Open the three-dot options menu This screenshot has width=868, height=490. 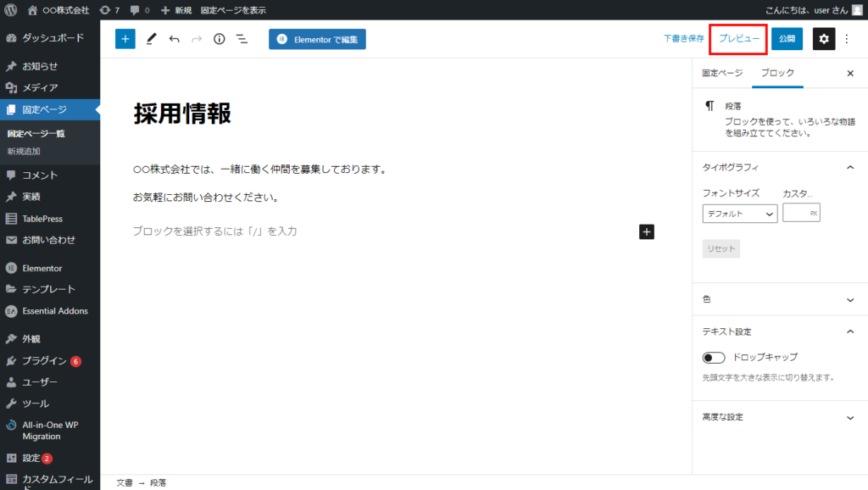coord(846,39)
